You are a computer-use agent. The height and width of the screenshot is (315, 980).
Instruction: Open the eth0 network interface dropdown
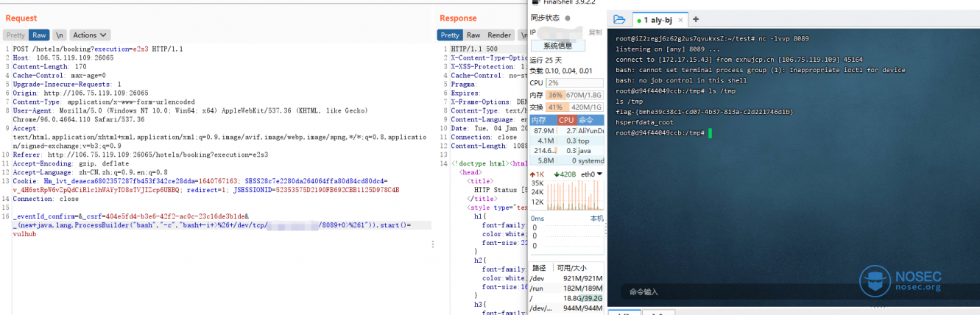(591, 174)
